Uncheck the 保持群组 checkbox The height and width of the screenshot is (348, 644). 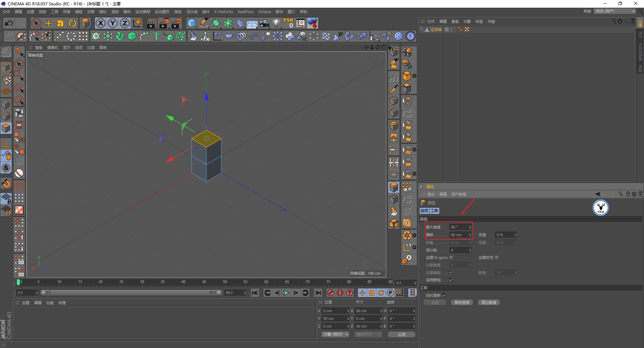[x=451, y=280]
